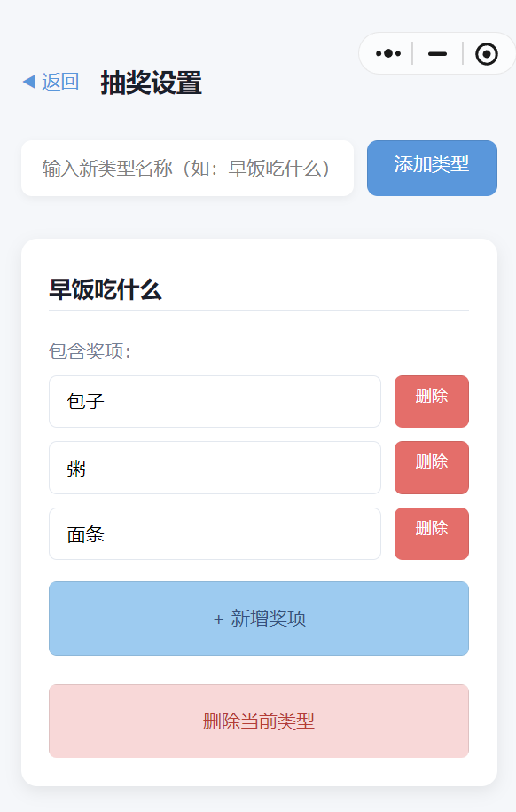
Task: Click the back arrow icon beside 返回
Action: pyautogui.click(x=27, y=82)
